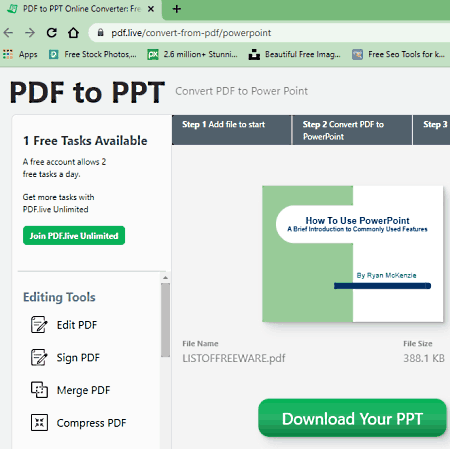Click the Convert PDF to Power Point subtitle
This screenshot has width=450, height=449.
point(242,91)
